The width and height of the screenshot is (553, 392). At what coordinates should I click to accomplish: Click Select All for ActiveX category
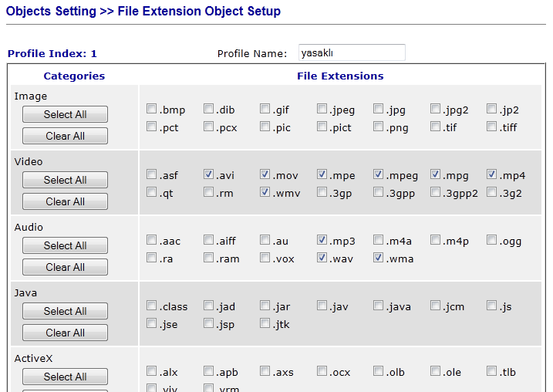point(65,377)
